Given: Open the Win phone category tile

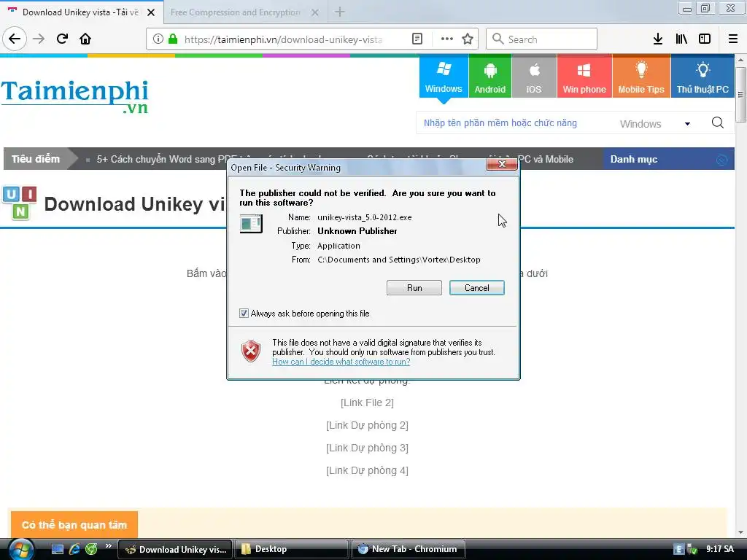Looking at the screenshot, I should click(x=584, y=77).
